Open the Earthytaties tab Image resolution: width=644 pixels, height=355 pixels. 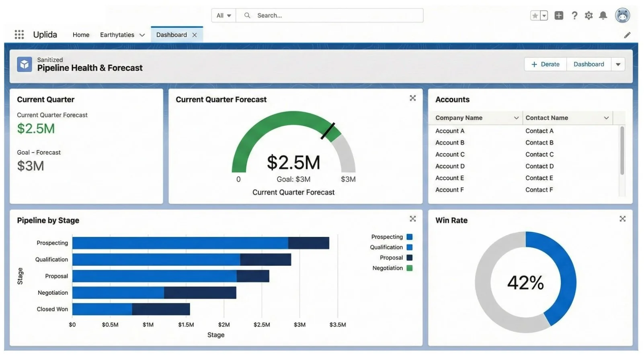coord(117,35)
